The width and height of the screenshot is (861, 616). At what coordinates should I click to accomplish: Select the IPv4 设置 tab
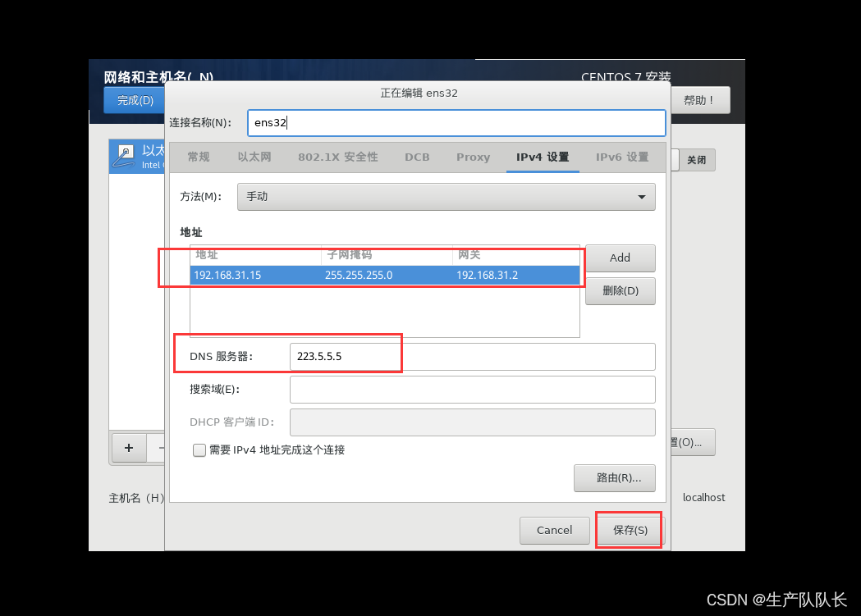[x=543, y=157]
